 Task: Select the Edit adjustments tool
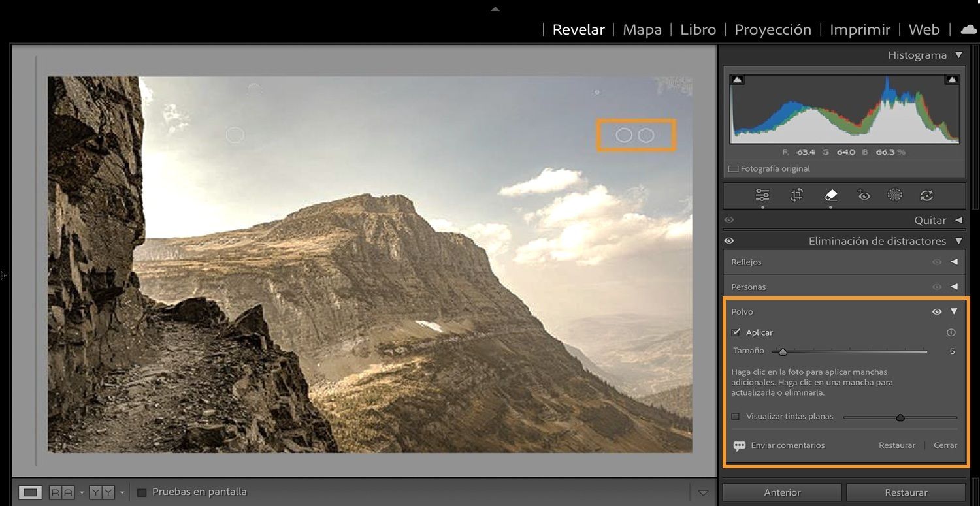click(x=762, y=195)
